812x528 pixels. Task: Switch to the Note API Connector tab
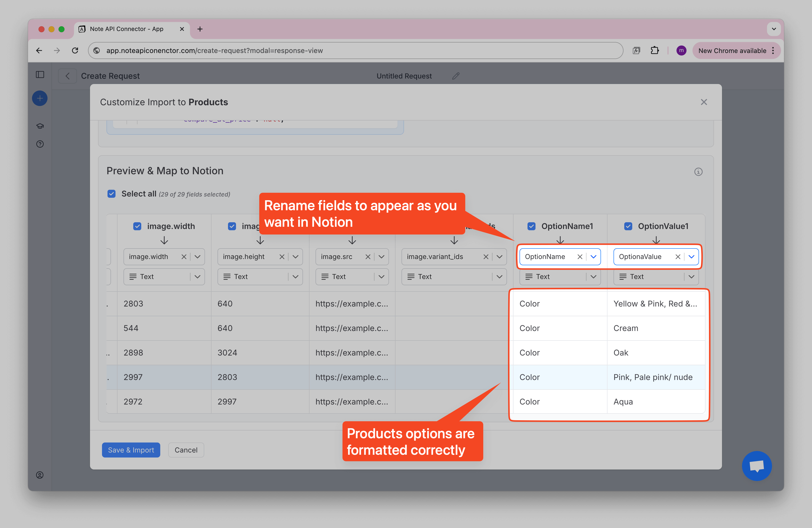[x=126, y=29]
